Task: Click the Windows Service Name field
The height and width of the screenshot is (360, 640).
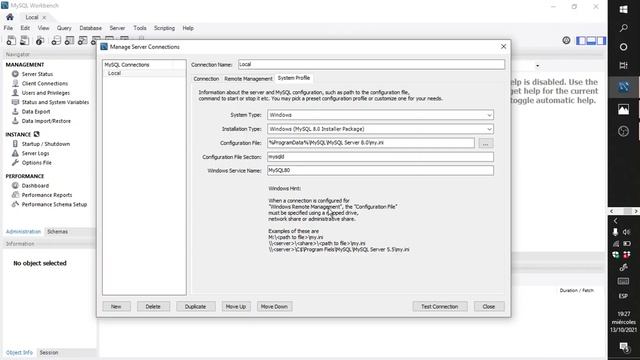Action: click(x=380, y=171)
